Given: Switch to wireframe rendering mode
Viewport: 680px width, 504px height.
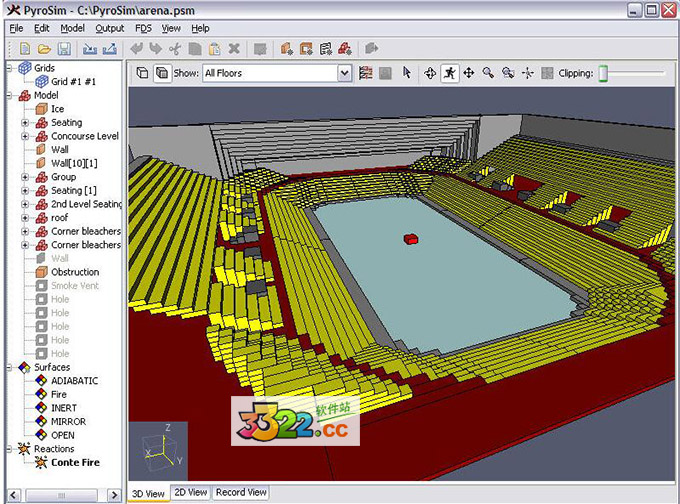Looking at the screenshot, I should coord(142,73).
